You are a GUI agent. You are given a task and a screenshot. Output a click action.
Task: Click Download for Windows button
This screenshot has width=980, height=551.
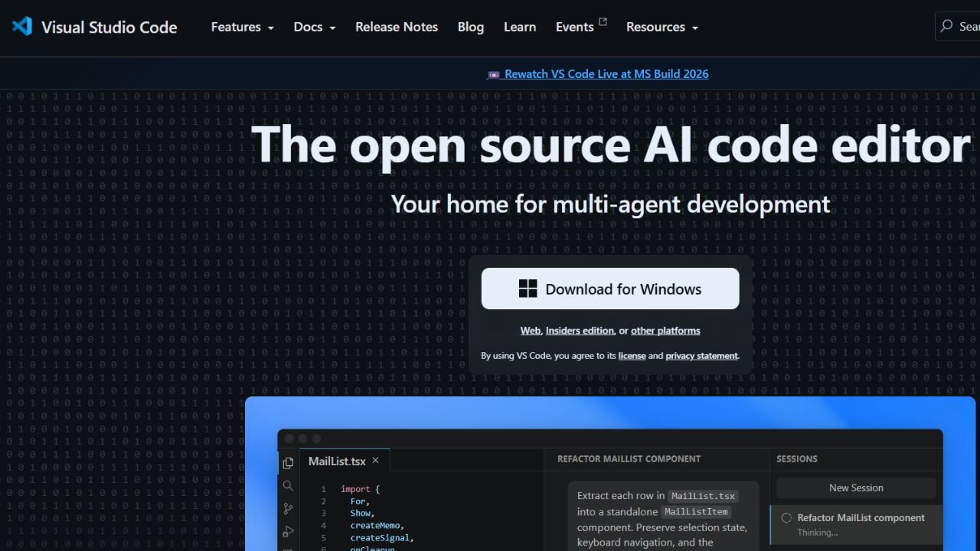(610, 289)
